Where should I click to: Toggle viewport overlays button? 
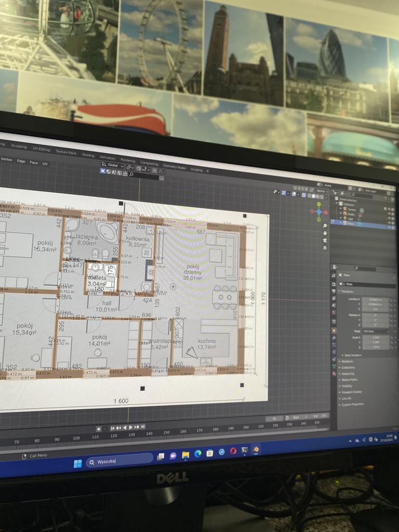pyautogui.click(x=294, y=194)
